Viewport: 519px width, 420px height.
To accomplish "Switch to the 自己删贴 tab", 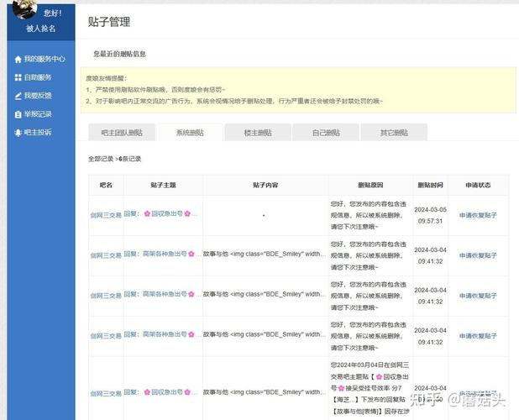I will (x=326, y=133).
